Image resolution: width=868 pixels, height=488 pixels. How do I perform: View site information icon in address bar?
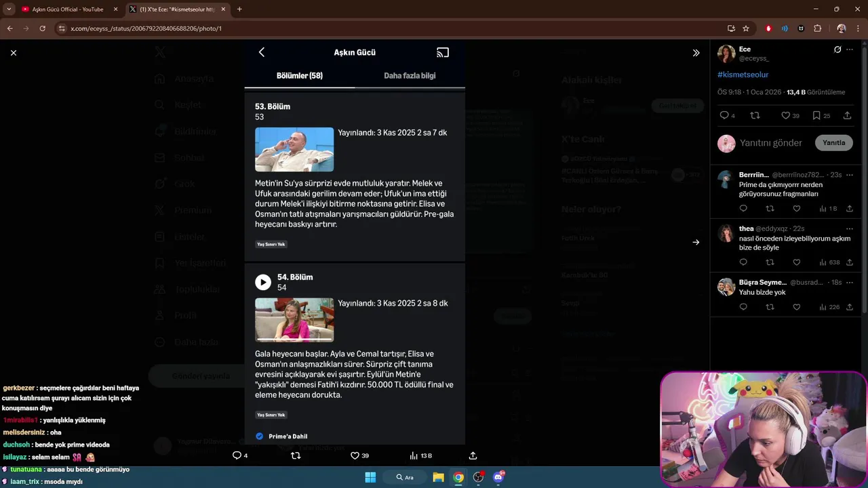pos(62,28)
